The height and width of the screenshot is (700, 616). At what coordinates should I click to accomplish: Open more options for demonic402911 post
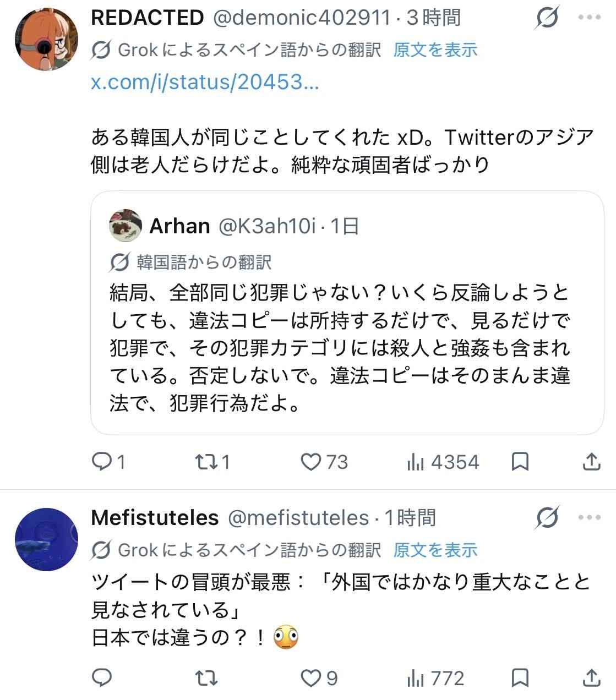(589, 18)
